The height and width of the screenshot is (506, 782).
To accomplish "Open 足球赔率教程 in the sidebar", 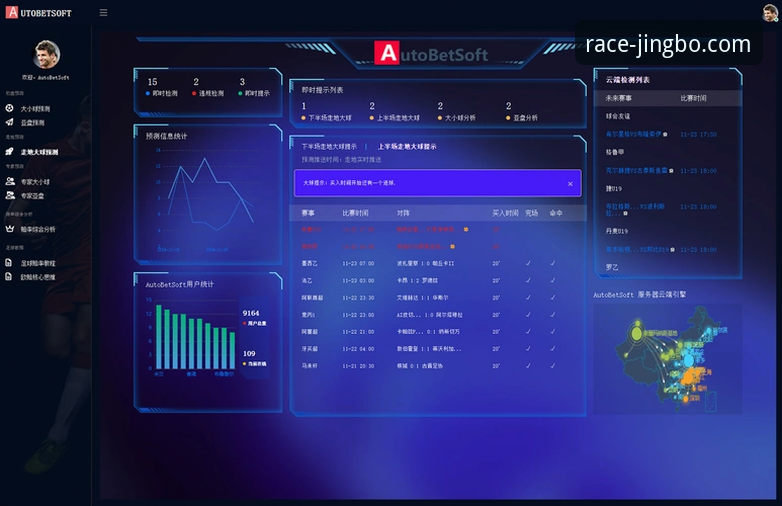I will tap(38, 263).
